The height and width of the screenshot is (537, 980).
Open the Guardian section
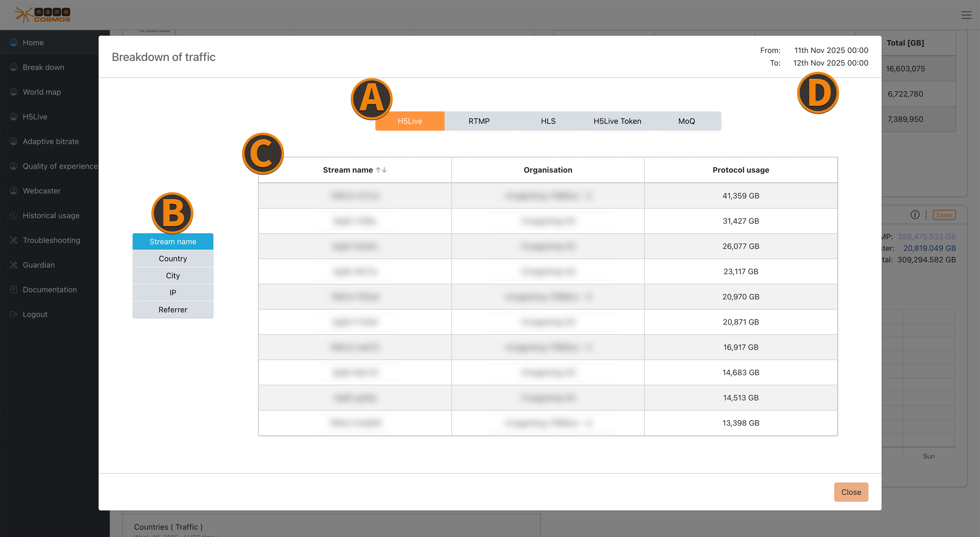tap(39, 265)
